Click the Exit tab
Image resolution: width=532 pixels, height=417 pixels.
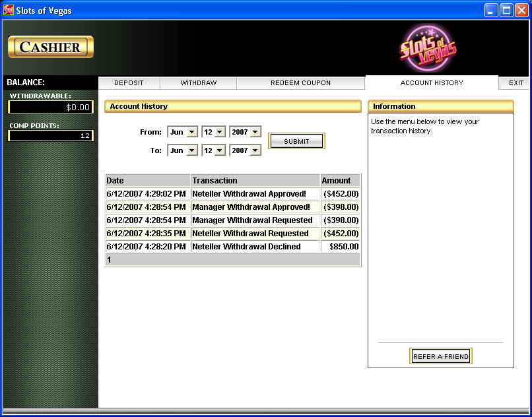pos(515,83)
